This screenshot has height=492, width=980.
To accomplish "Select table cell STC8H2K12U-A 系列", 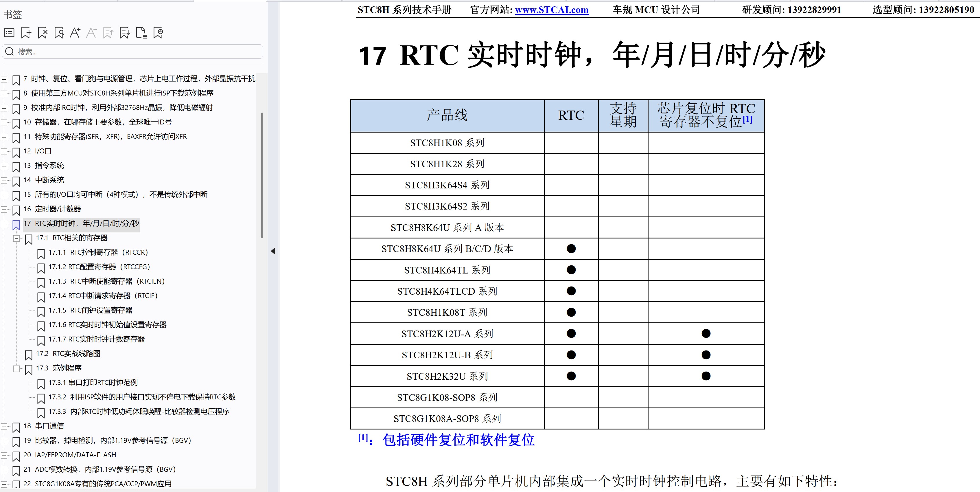I will (x=447, y=334).
